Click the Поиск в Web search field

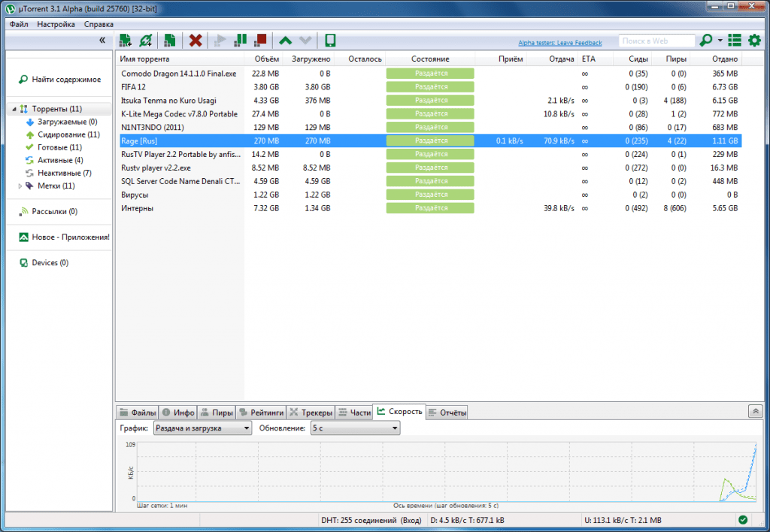pos(655,41)
